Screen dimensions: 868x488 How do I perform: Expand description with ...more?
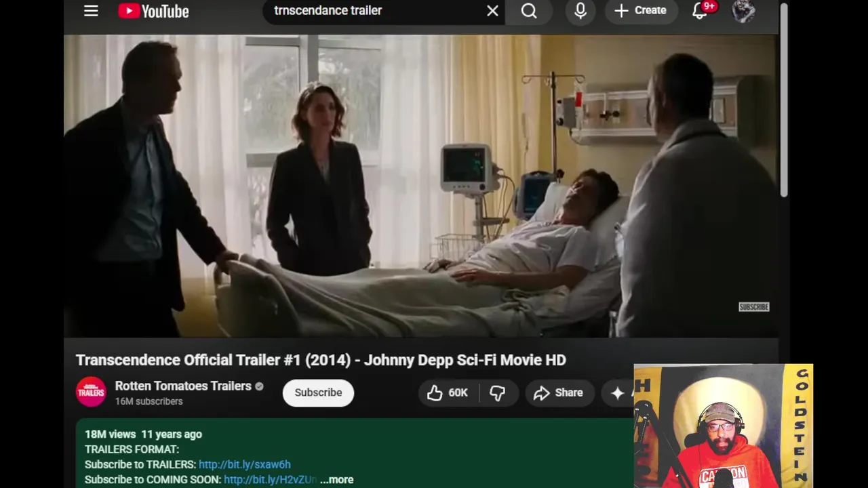pyautogui.click(x=337, y=479)
